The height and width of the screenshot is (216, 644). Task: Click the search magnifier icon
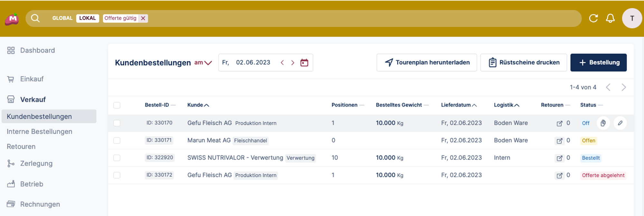tap(35, 18)
